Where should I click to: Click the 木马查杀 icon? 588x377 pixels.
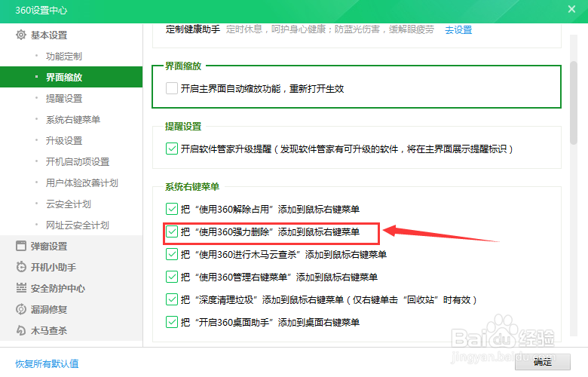click(21, 330)
